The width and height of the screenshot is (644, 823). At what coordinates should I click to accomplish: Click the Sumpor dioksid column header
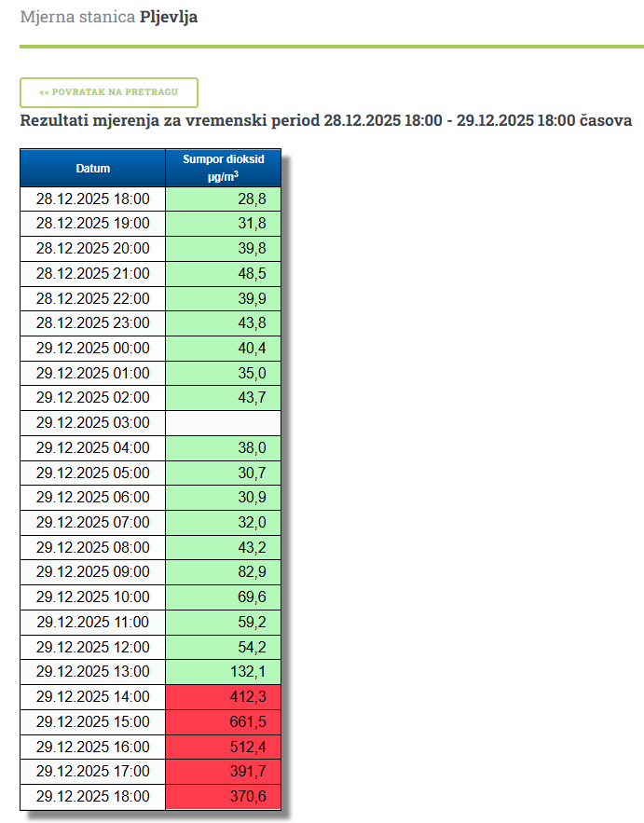(x=223, y=168)
